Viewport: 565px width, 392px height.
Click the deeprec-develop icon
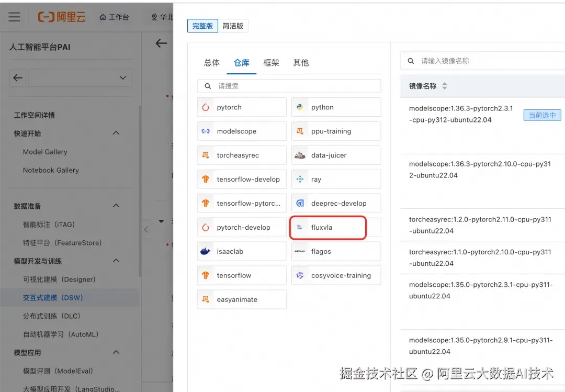click(x=300, y=204)
